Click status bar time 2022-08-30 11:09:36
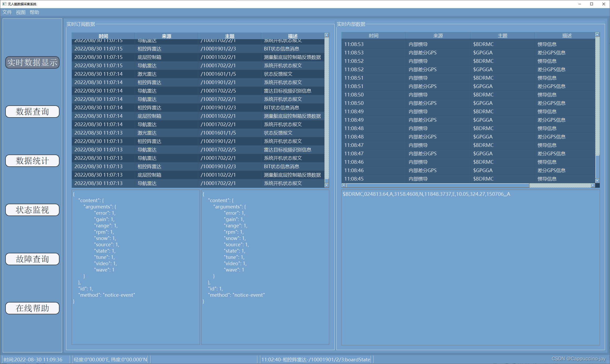 (33, 360)
